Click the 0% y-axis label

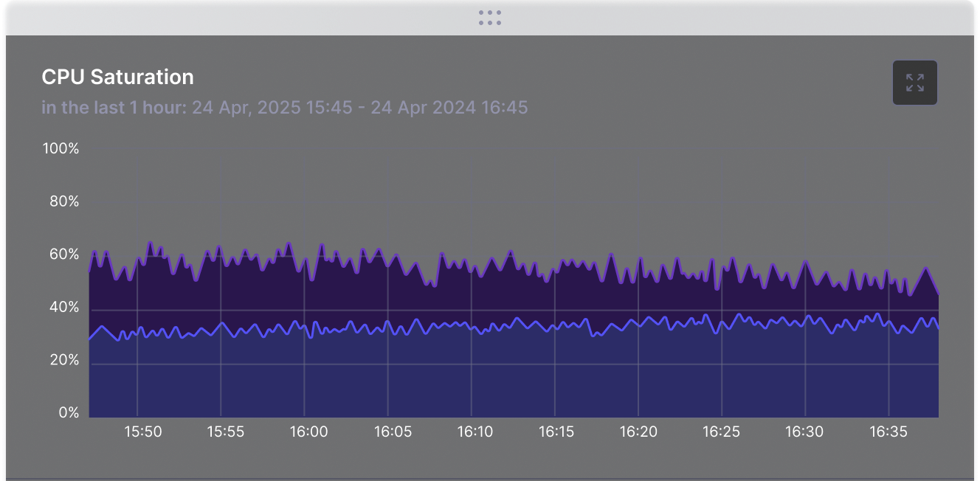click(x=68, y=413)
